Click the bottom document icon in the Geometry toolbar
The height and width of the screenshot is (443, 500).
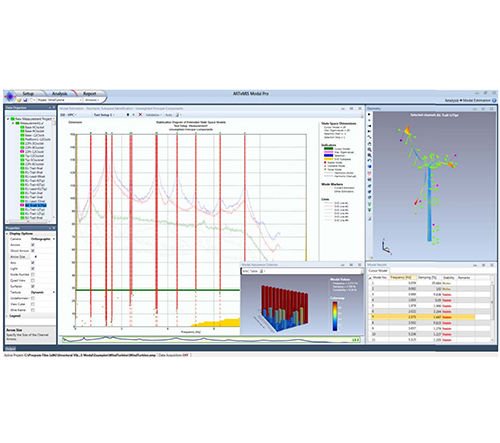coord(369,218)
